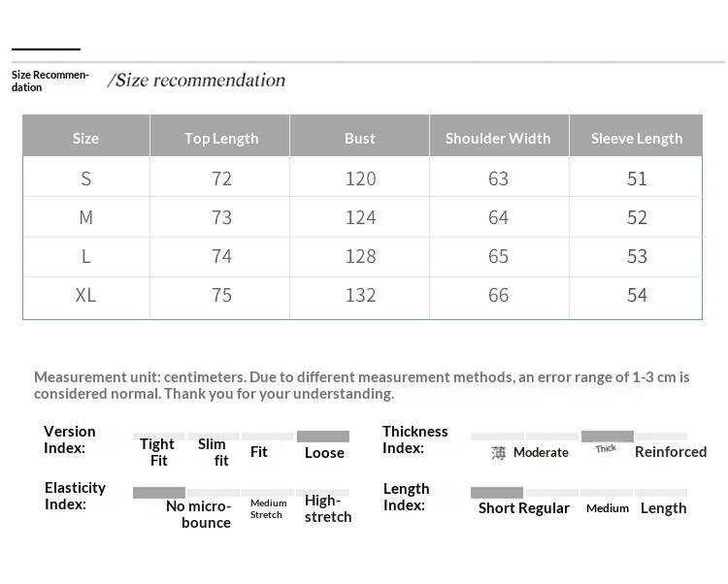
Task: Select the High-stretch elasticity option
Action: click(327, 508)
